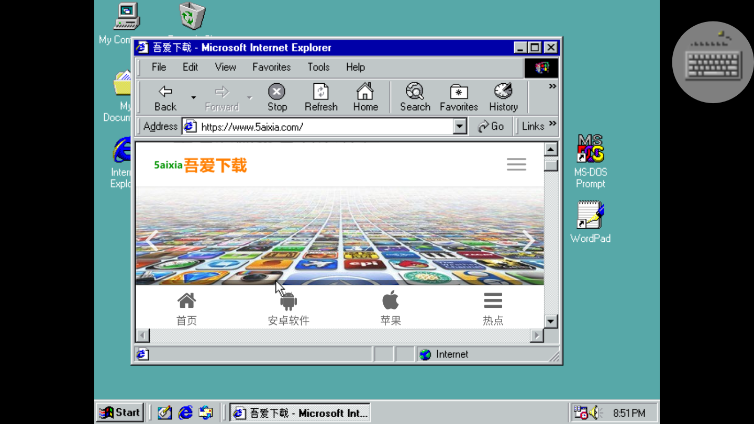Expand the Links bar chevron
Screen dimensions: 754x424
coord(553,124)
